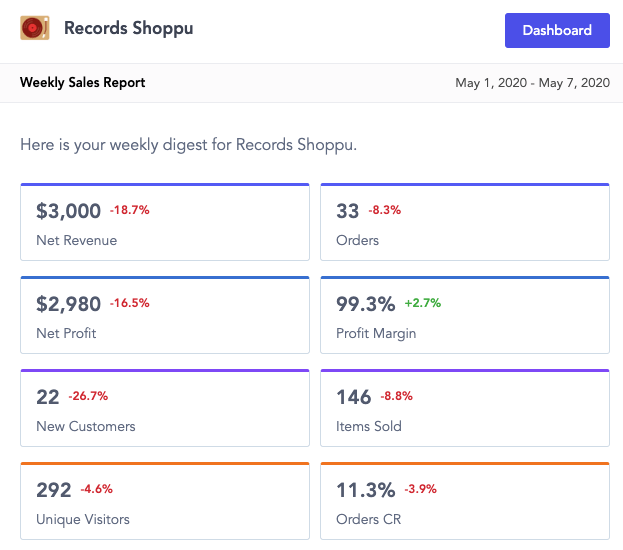
Task: Click the +2.7% profit margin change
Action: pyautogui.click(x=422, y=303)
